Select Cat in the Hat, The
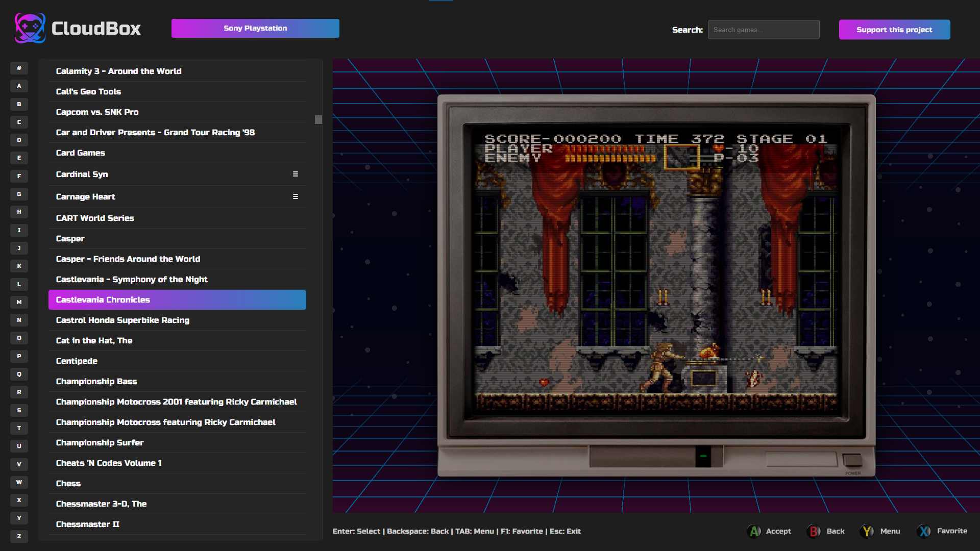 (177, 340)
